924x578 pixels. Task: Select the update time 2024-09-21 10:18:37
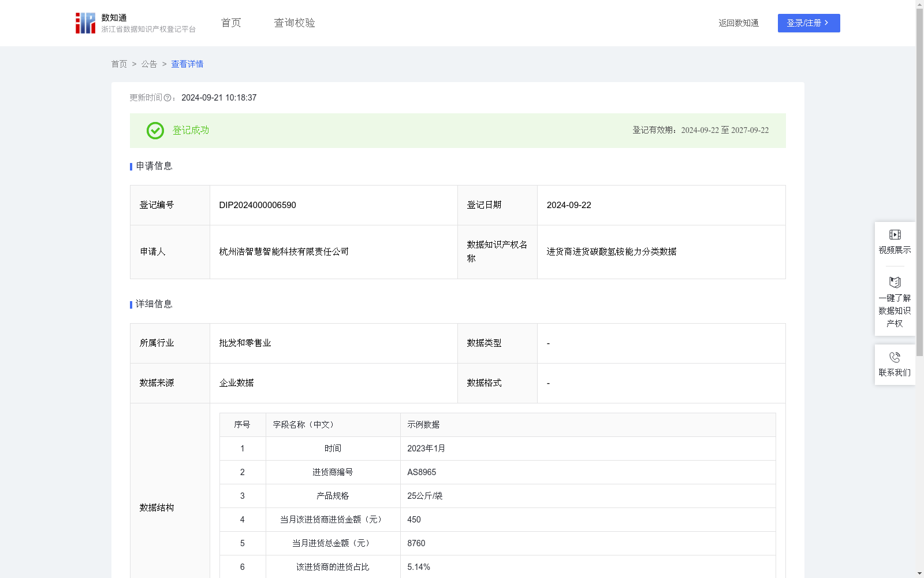click(219, 98)
